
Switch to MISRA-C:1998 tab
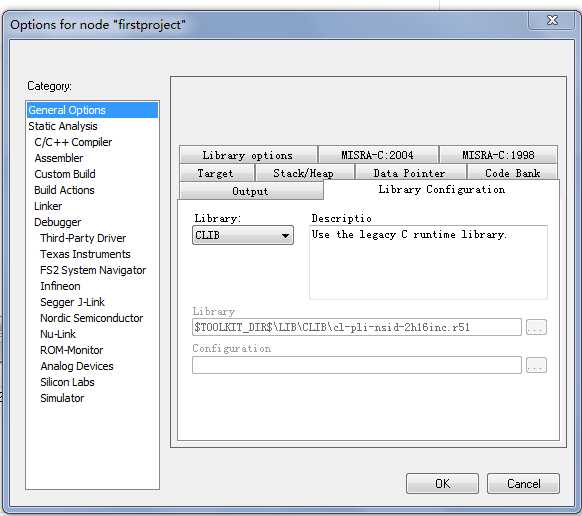(x=498, y=155)
